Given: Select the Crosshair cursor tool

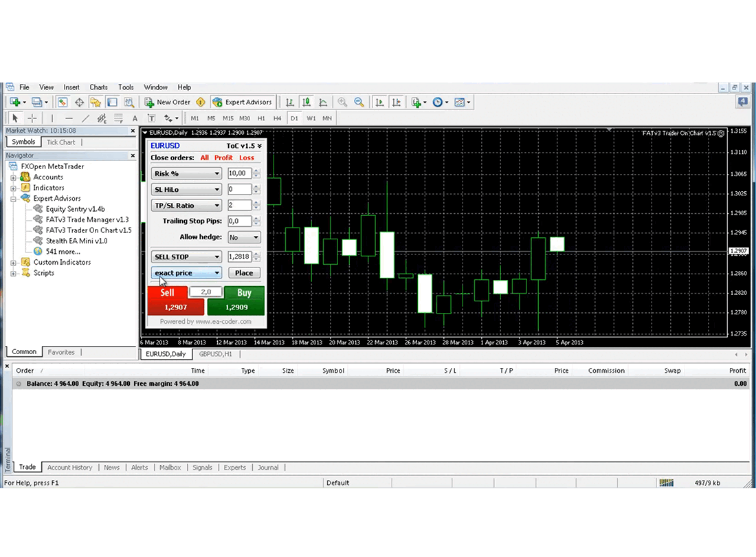Looking at the screenshot, I should pos(32,118).
